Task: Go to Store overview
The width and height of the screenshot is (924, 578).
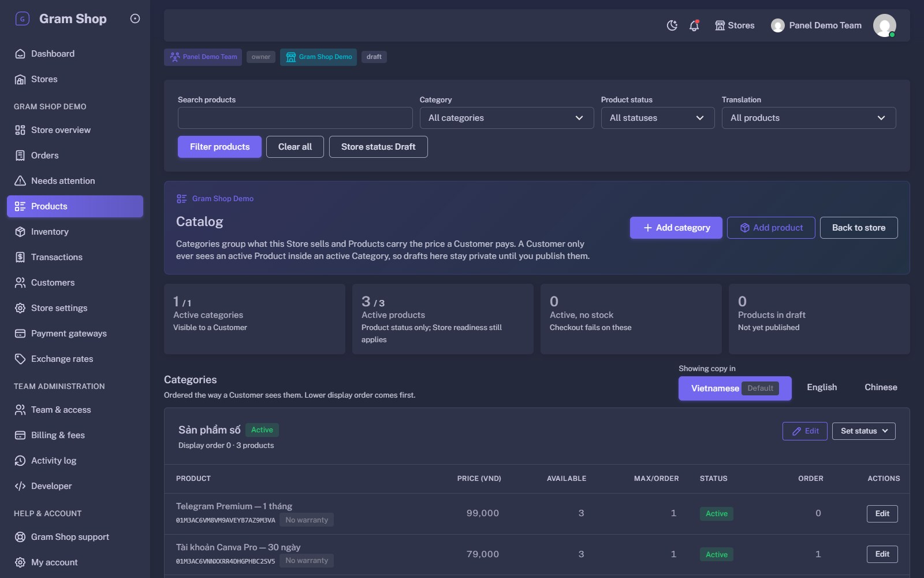Action: click(75, 130)
